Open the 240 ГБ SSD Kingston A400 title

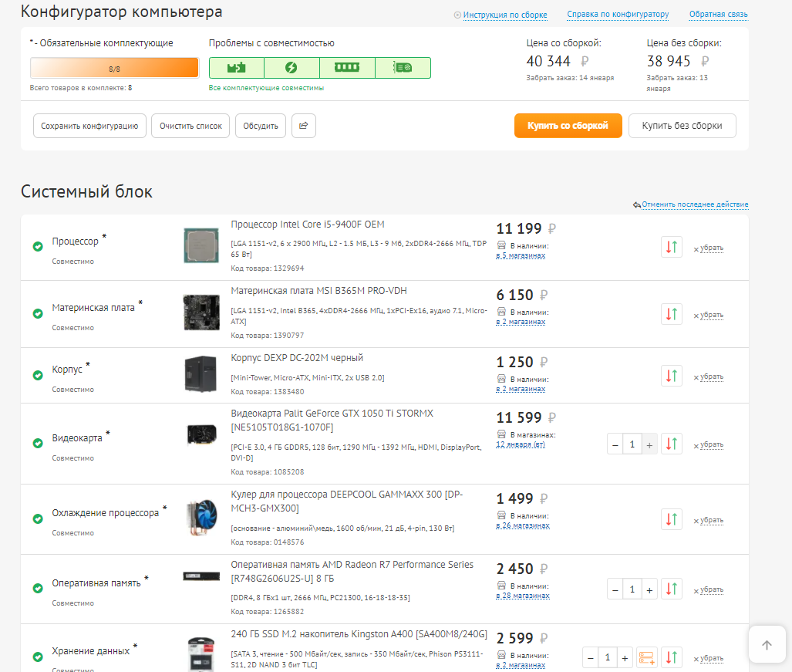[359, 634]
